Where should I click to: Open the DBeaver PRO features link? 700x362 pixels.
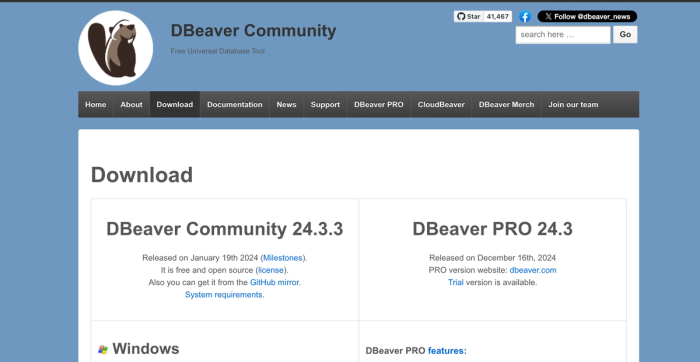point(447,351)
